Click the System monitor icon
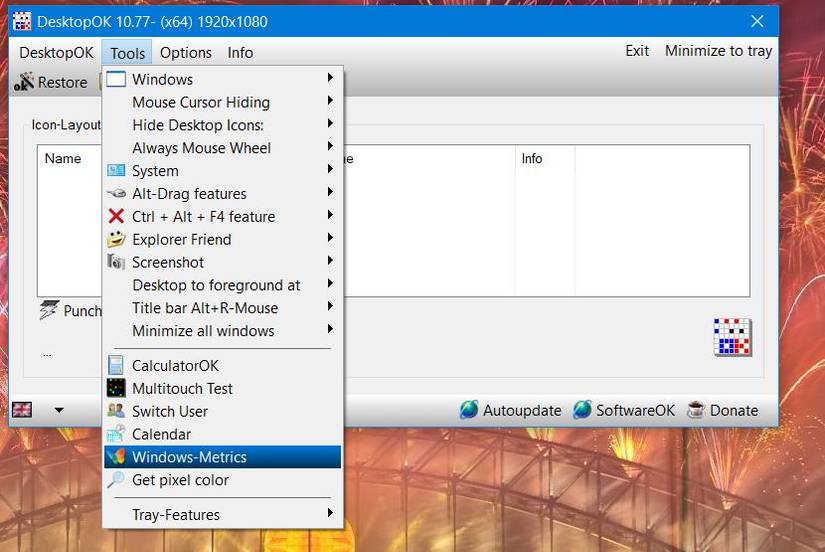This screenshot has height=552, width=825. click(x=116, y=170)
